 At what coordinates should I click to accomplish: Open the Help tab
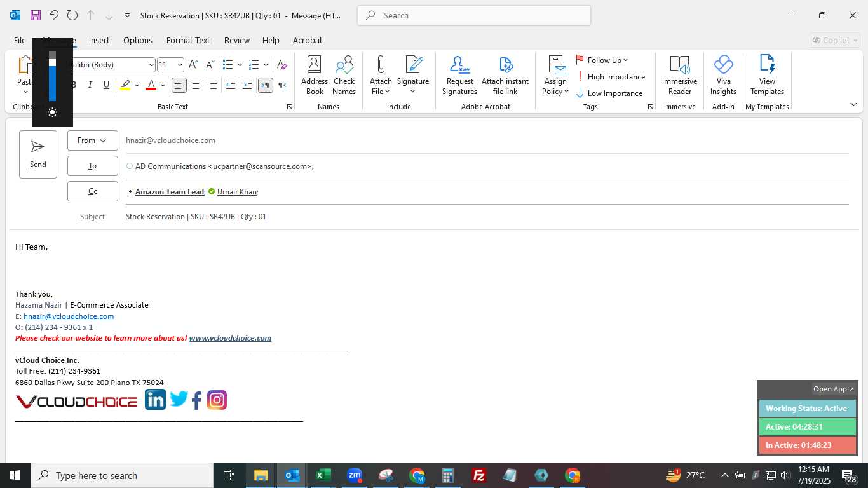tap(271, 40)
